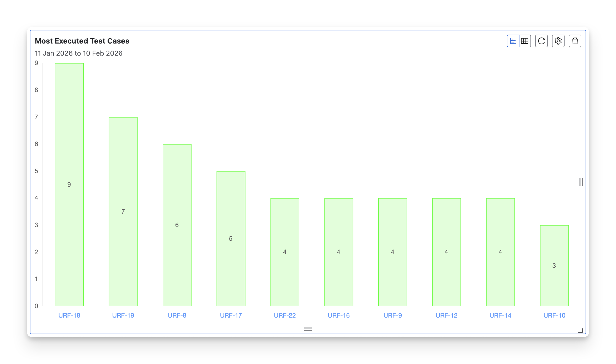Screen dimensions: 616x364
Task: Delete the widget with trash icon
Action: (x=575, y=41)
